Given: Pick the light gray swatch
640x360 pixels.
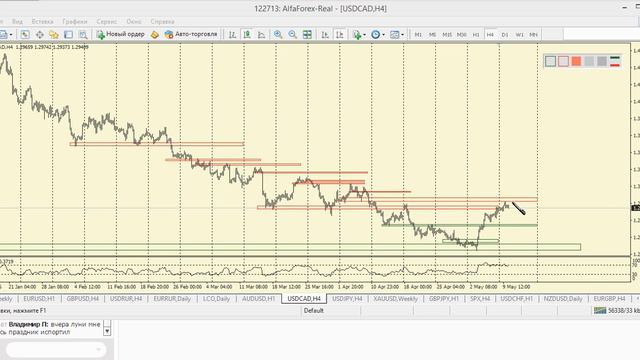Looking at the screenshot, I should click(589, 61).
